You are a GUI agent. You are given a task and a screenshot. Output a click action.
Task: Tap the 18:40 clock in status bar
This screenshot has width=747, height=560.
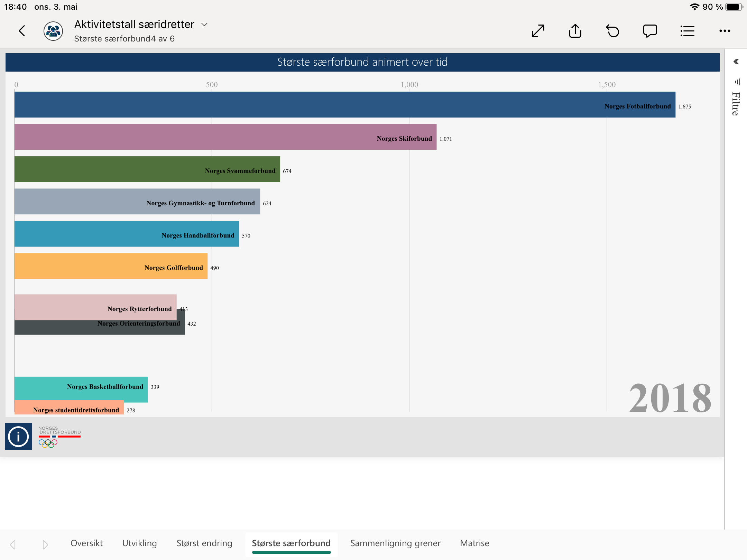[16, 7]
